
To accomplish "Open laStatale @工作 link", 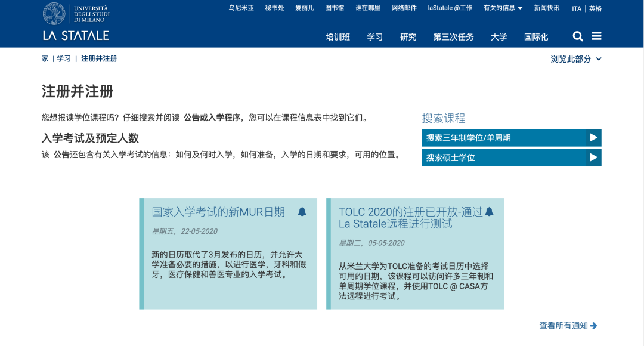I will click(450, 8).
